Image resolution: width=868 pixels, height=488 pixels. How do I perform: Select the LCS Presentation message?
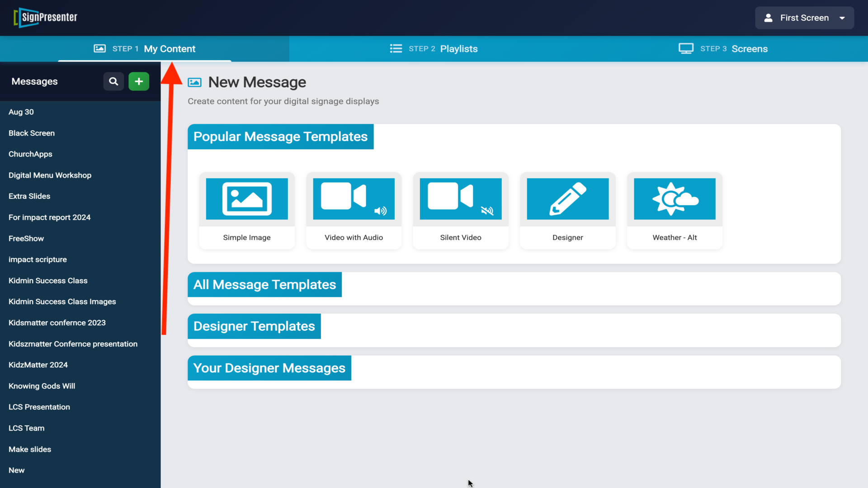[39, 407]
